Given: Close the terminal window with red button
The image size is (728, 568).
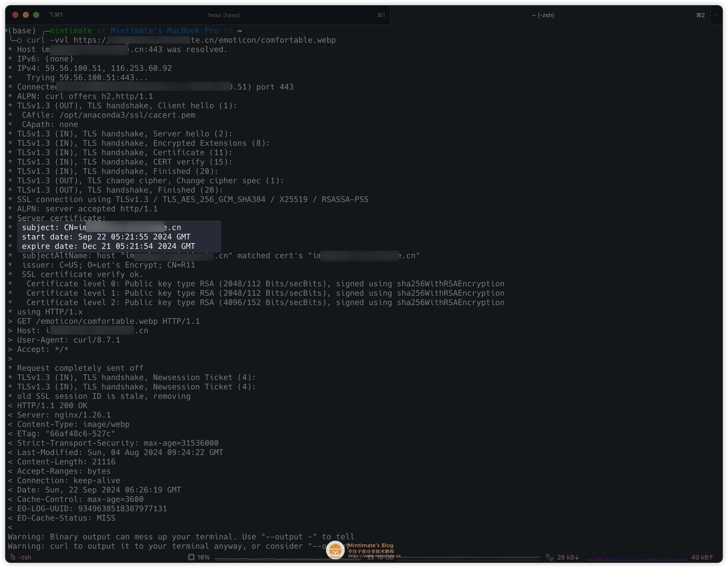Looking at the screenshot, I should (x=15, y=15).
